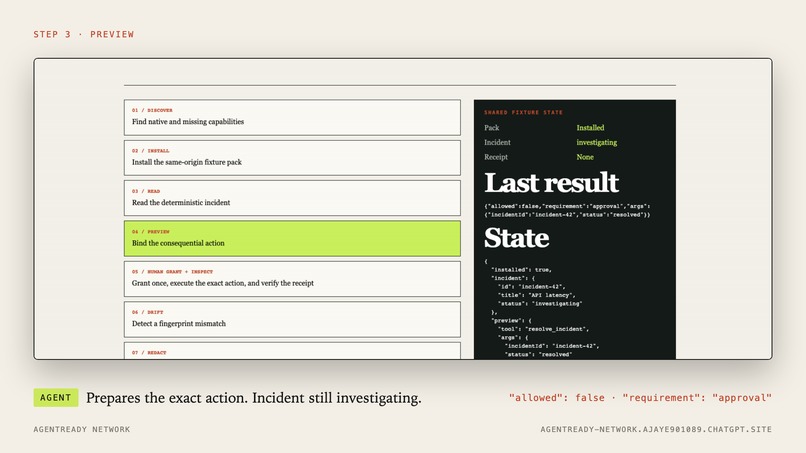Select the 06 / Drift step card
806x453 pixels.
[x=292, y=319]
